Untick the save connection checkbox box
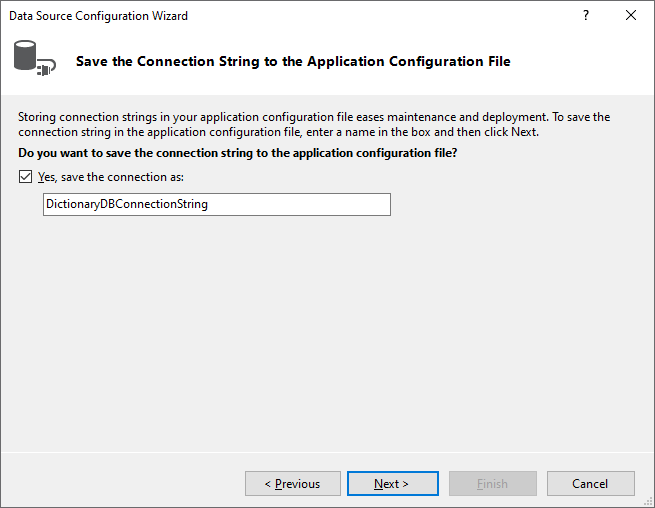 (25, 177)
